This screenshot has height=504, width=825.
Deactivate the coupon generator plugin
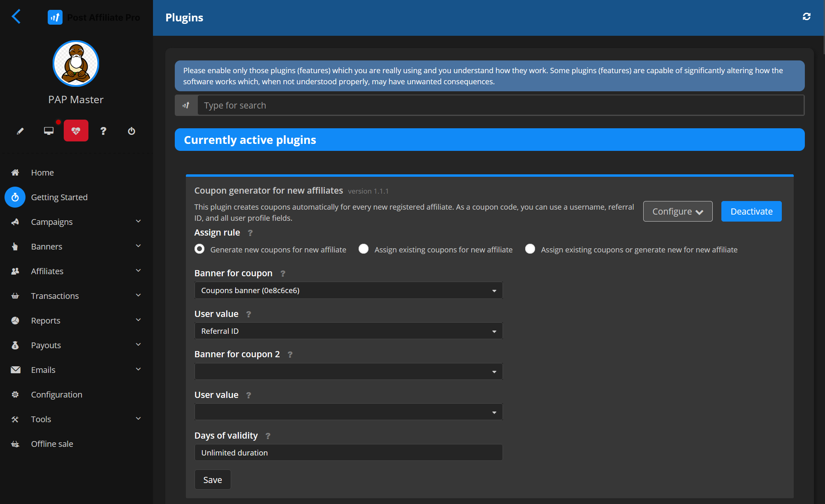click(x=751, y=212)
